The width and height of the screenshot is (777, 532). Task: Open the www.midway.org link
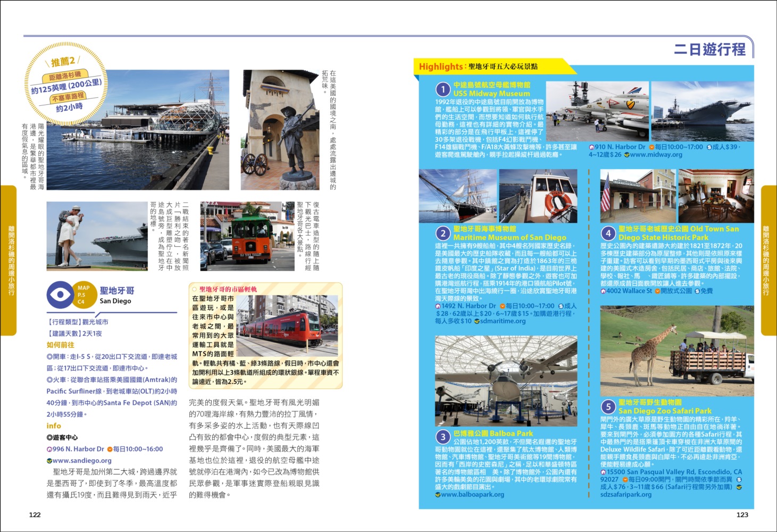tap(656, 155)
